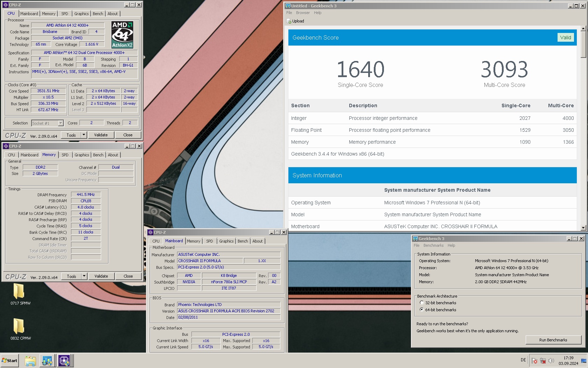Click the Integer row in results table

[432, 118]
